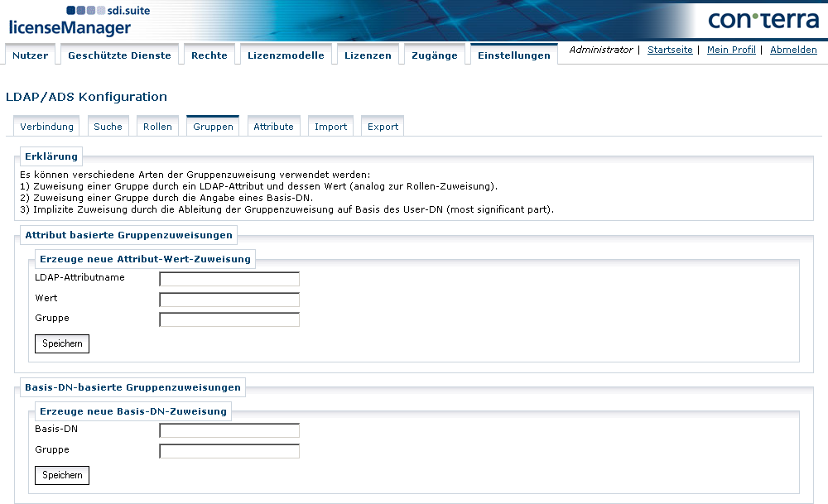Open the Lizenzmodelle tab
This screenshot has width=828, height=504.
click(286, 55)
